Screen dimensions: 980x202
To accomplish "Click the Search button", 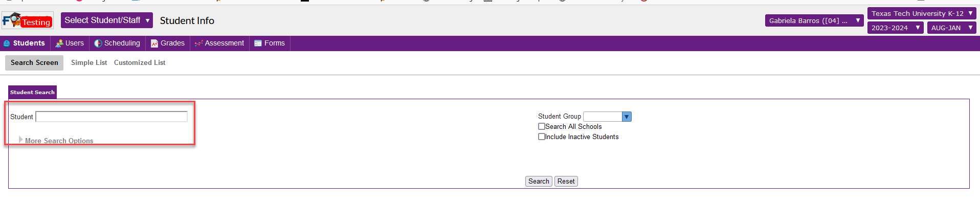I will point(539,181).
